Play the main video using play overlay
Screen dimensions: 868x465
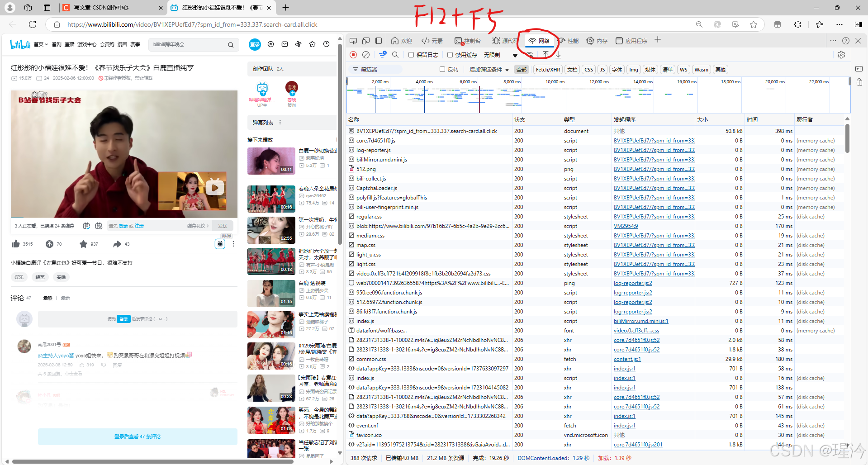pos(215,187)
